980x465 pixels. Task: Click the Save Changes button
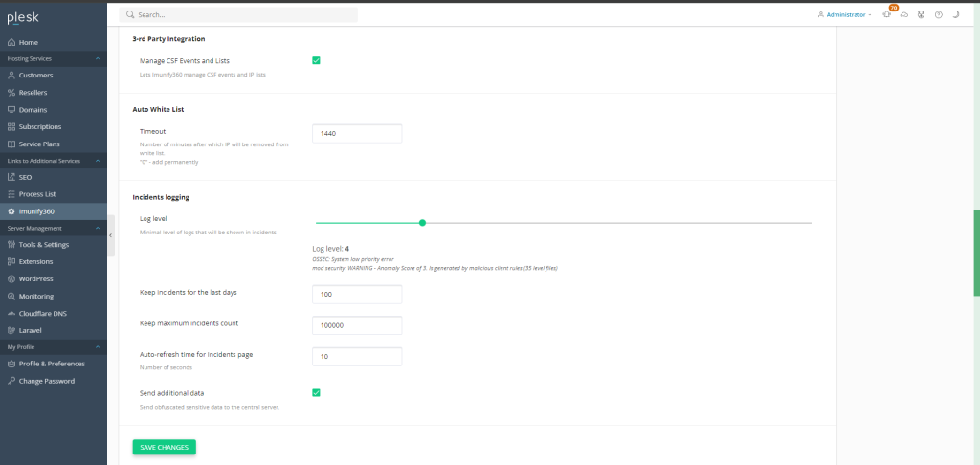tap(164, 447)
